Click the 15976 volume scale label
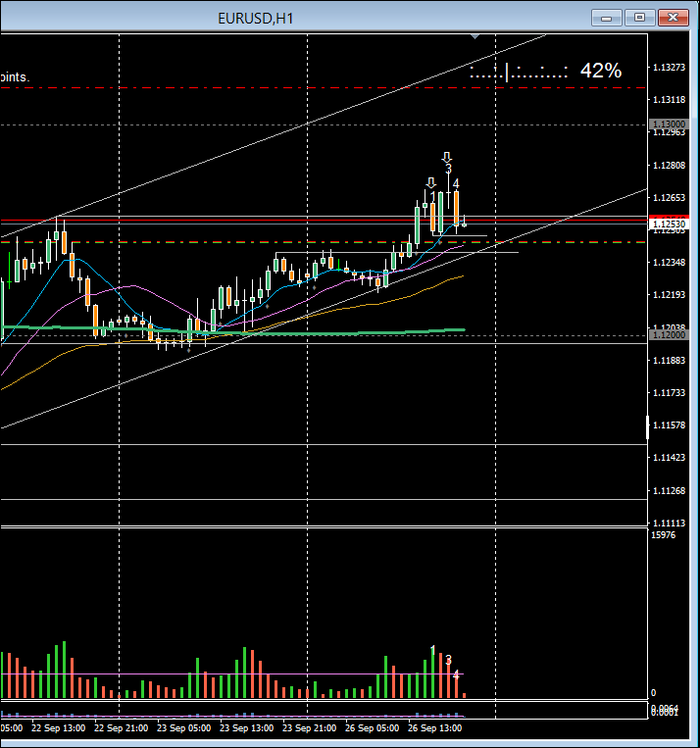 664,535
